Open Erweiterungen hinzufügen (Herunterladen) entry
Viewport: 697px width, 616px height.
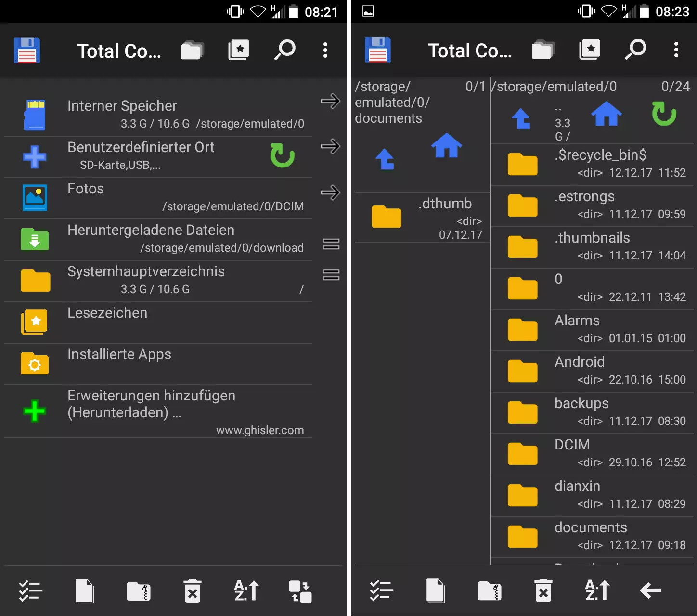click(158, 411)
